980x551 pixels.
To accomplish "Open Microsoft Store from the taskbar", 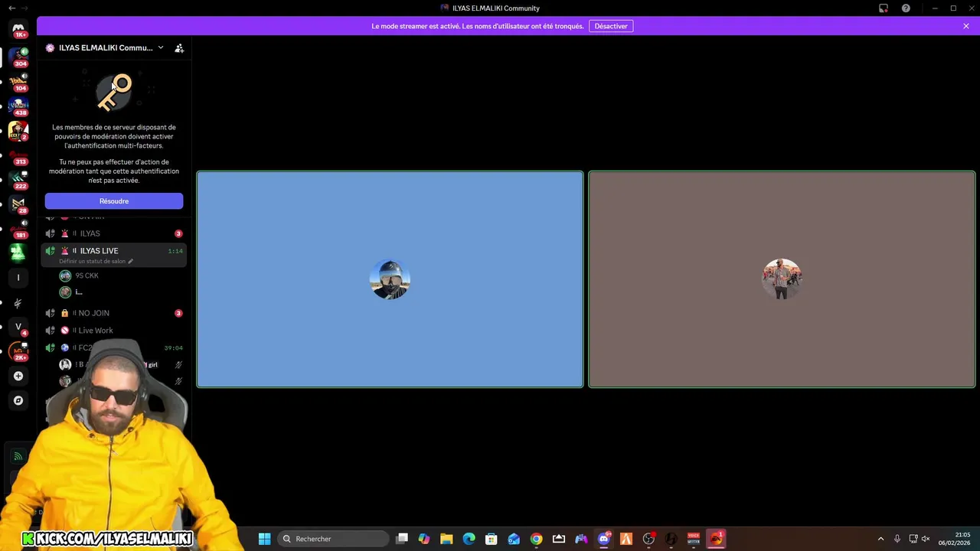I will tap(492, 539).
